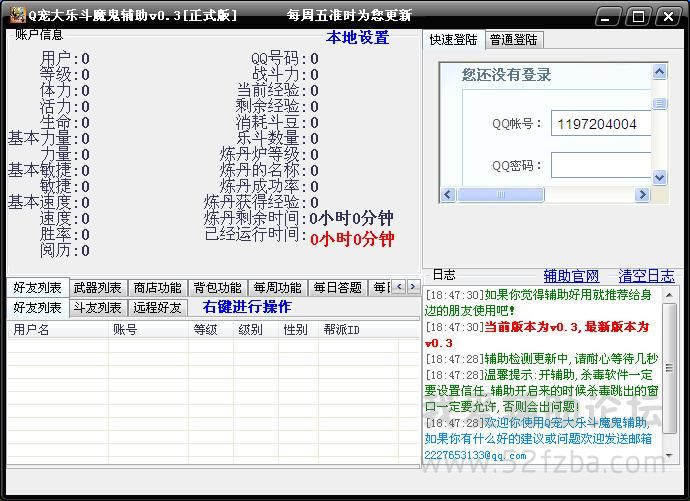The width and height of the screenshot is (690, 501).
Task: Click 清空日志 to clear the log
Action: [x=646, y=276]
